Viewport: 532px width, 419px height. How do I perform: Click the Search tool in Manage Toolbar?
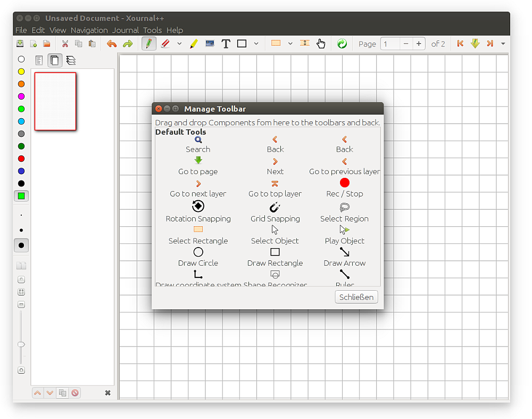click(x=198, y=145)
